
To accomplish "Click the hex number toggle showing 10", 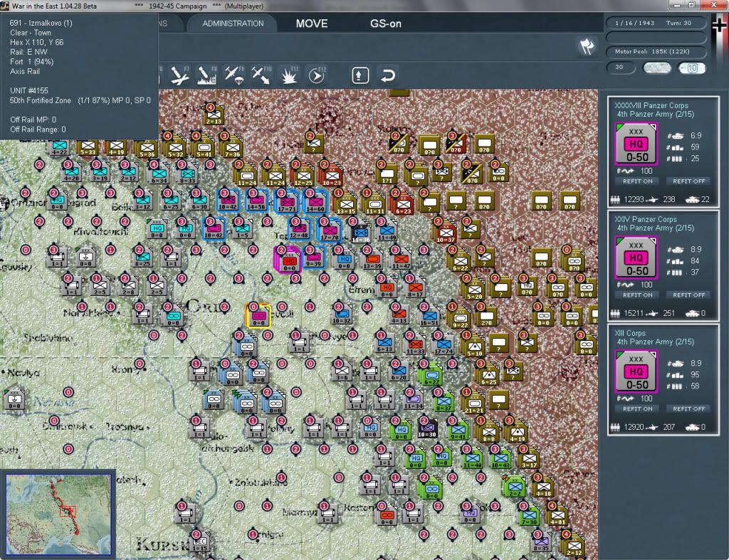I will [x=691, y=68].
